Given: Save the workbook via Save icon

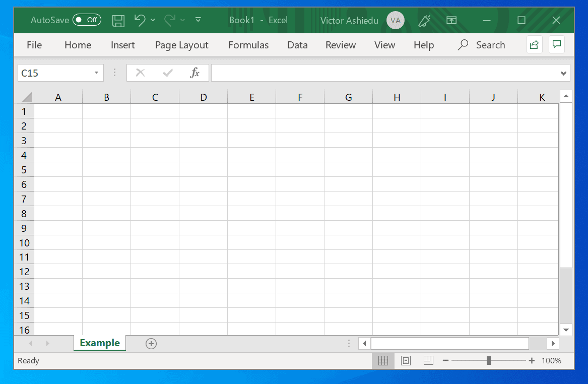Looking at the screenshot, I should point(118,20).
